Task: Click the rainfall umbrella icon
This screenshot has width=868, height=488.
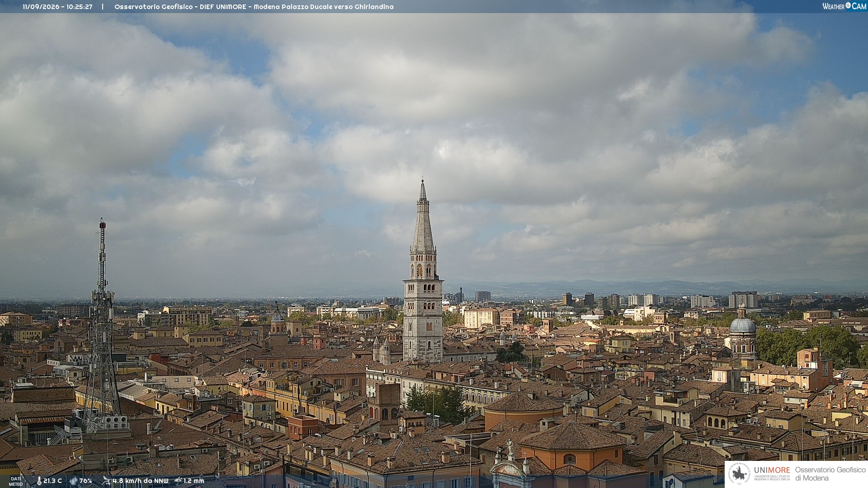Action: 178,481
